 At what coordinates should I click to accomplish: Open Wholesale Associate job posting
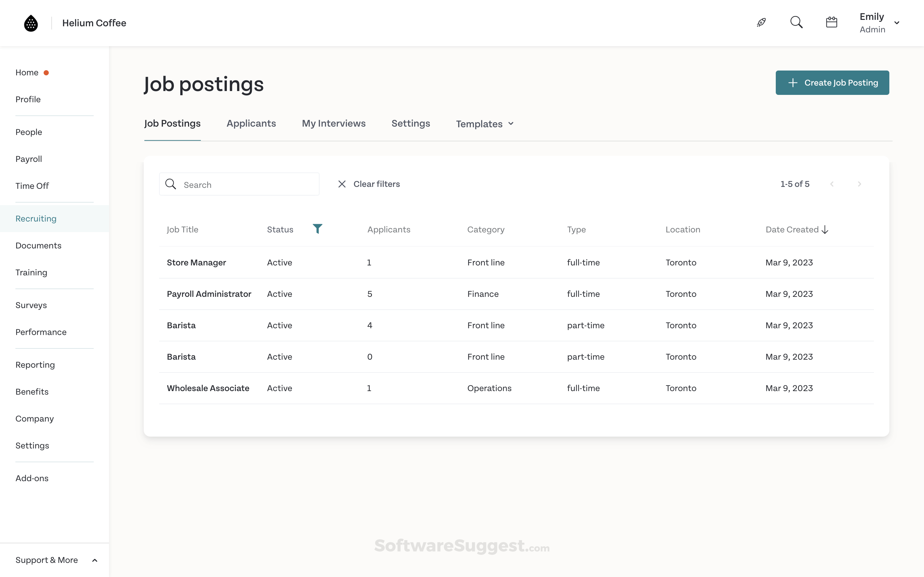tap(208, 388)
